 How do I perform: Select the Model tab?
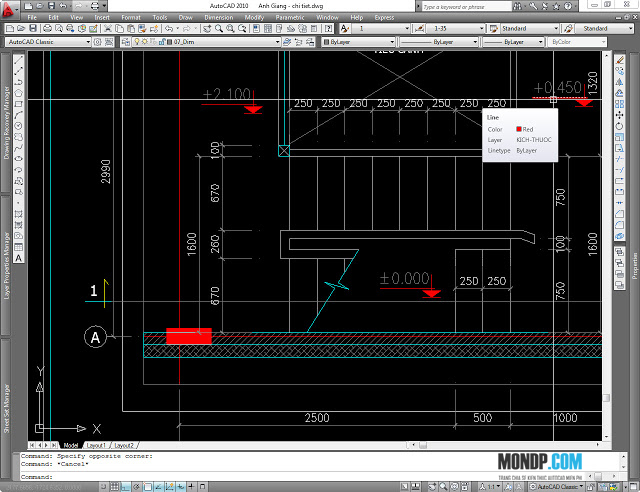click(71, 445)
